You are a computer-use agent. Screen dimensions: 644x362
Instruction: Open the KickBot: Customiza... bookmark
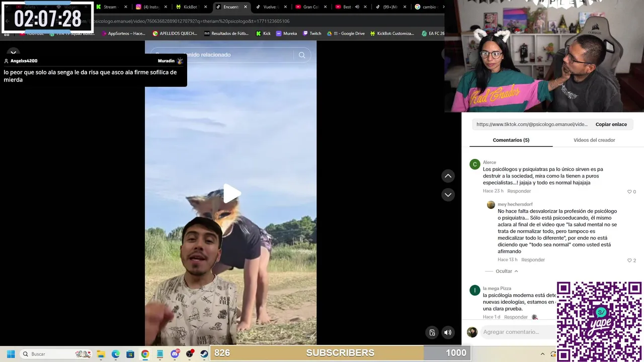(x=392, y=34)
